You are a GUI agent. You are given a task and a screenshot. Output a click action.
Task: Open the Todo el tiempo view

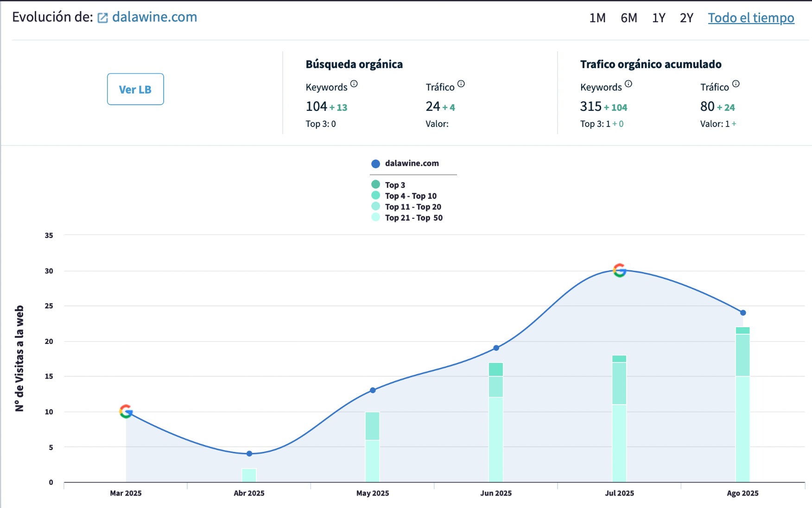pos(751,18)
